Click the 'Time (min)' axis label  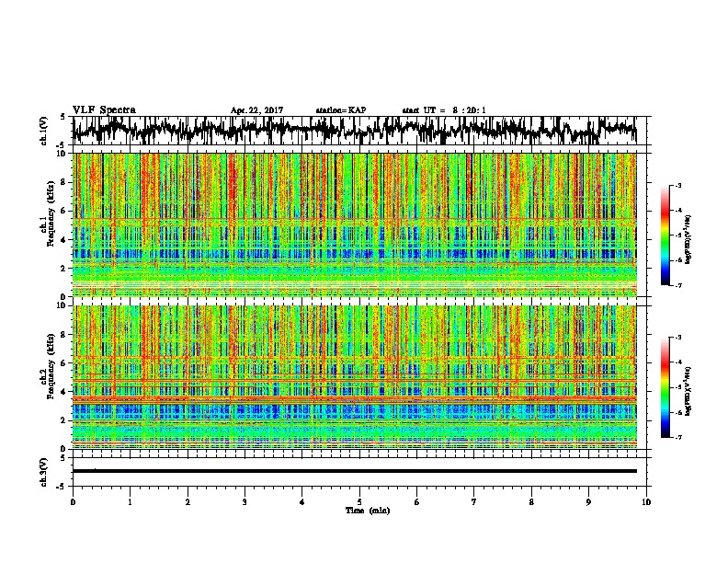[368, 511]
